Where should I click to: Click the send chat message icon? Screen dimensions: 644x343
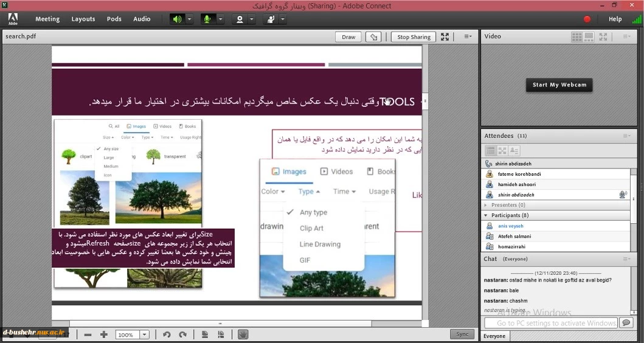point(625,322)
